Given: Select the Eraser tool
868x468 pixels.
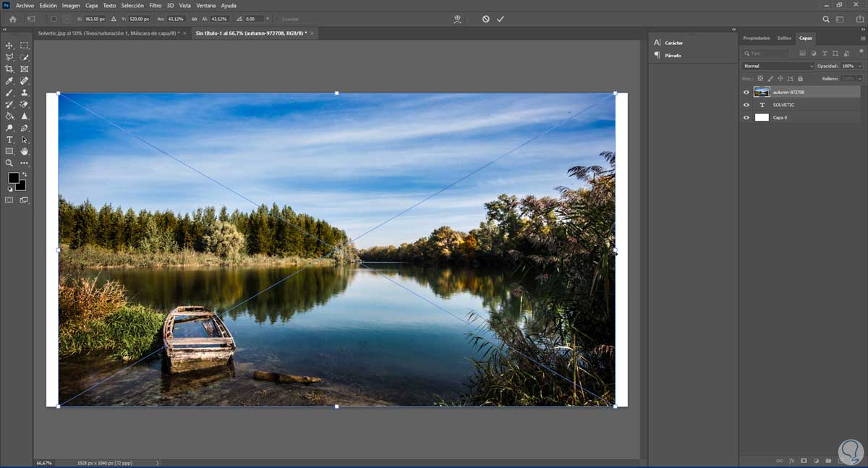Looking at the screenshot, I should click(x=25, y=104).
